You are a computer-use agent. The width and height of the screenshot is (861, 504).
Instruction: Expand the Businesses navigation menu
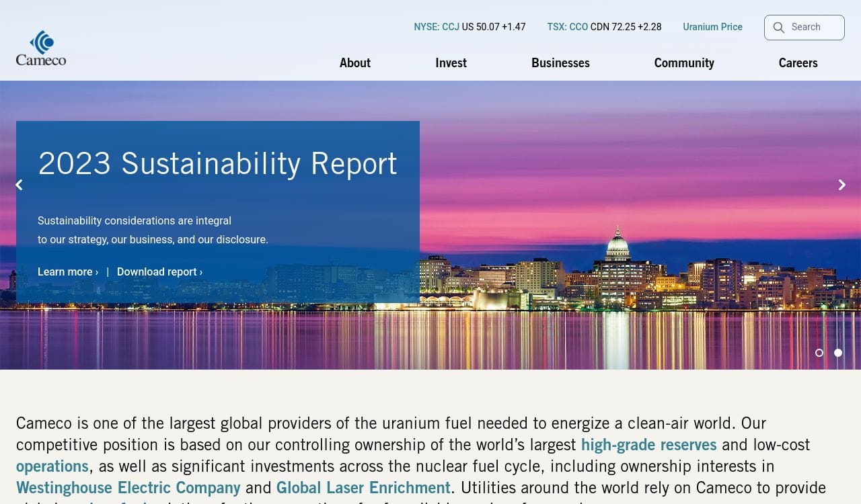(x=560, y=62)
